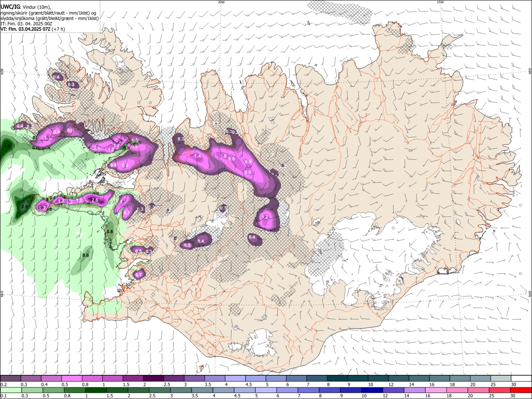Select the bright pink 0.5 snow legend swatch
The image size is (532, 399).
click(x=71, y=378)
